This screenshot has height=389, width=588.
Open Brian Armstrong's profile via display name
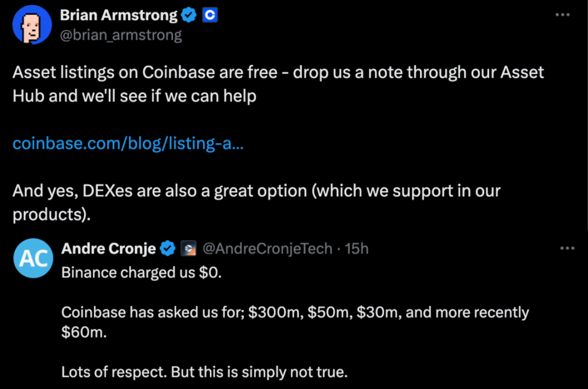coord(119,15)
